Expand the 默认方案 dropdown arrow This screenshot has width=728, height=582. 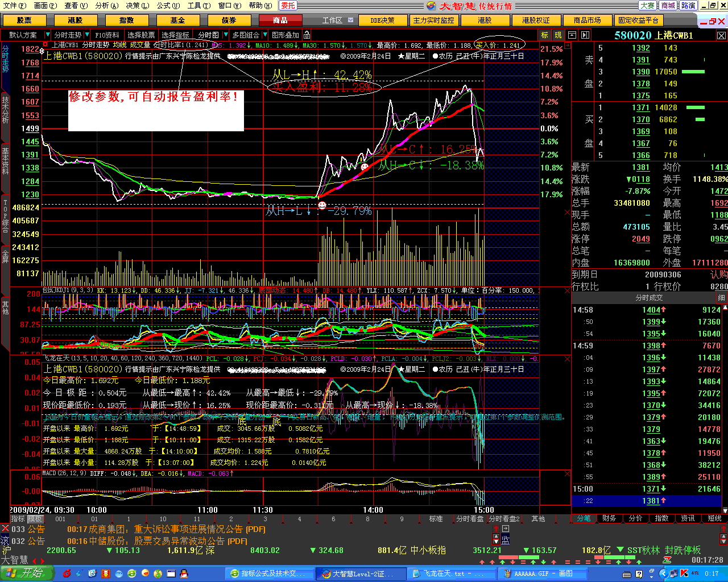tap(48, 35)
